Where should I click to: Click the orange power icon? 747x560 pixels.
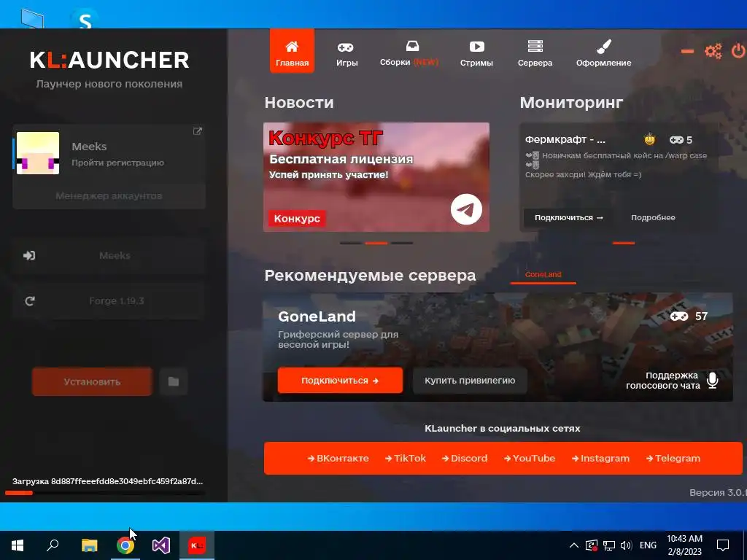[738, 50]
